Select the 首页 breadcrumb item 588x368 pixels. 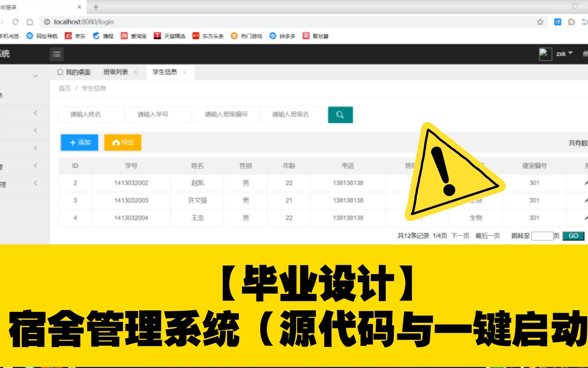pyautogui.click(x=64, y=89)
